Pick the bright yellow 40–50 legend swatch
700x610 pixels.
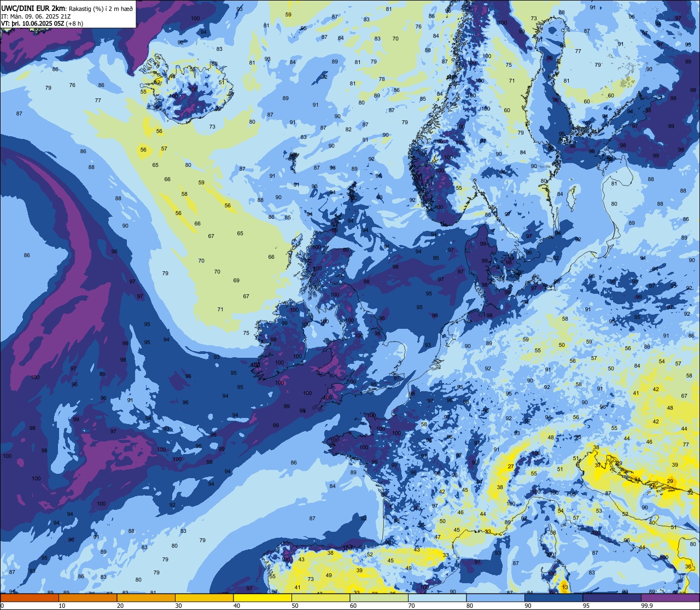[262, 597]
